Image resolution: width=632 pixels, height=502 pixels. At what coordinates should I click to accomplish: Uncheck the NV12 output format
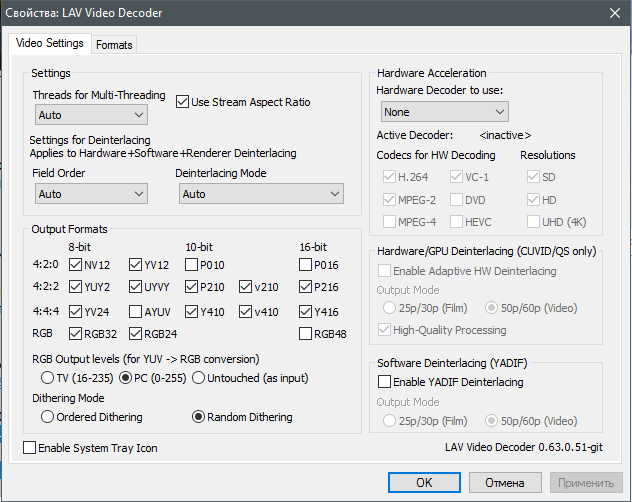(x=76, y=266)
